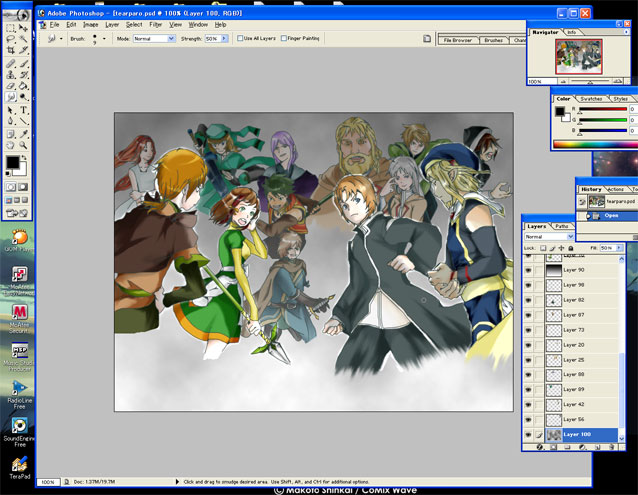
Task: Select the Eyedropper tool
Action: (24, 133)
